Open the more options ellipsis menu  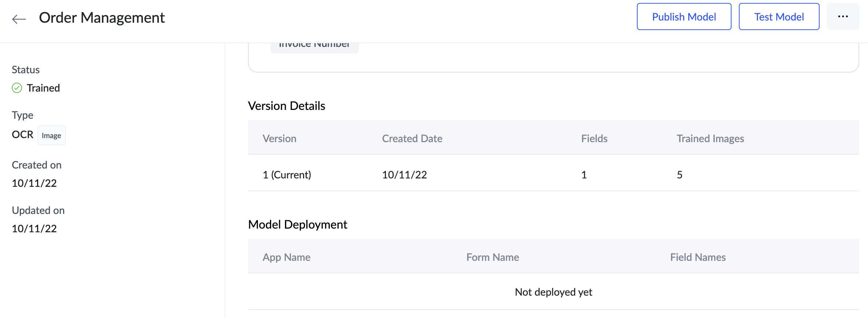pyautogui.click(x=843, y=17)
